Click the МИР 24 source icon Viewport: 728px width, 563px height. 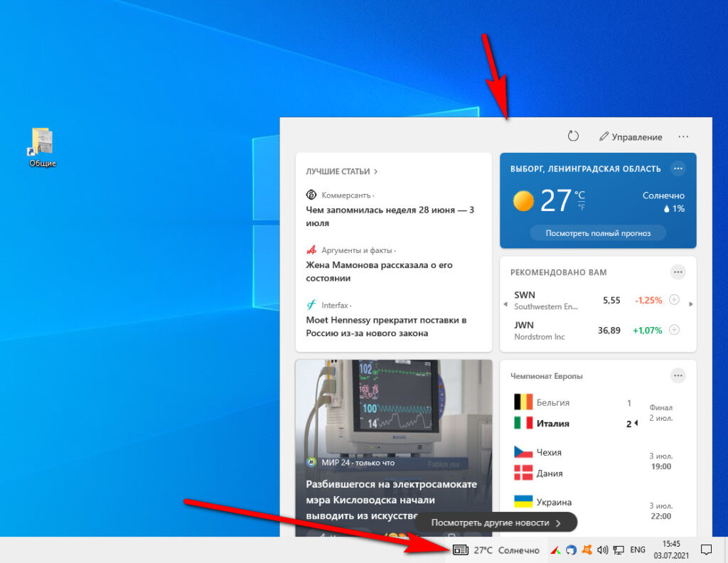tap(311, 462)
